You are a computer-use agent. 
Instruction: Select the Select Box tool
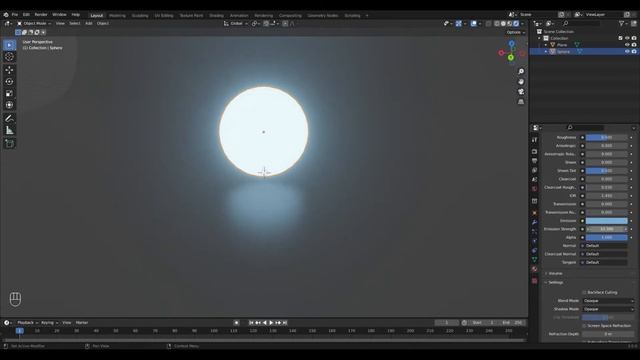[9, 45]
